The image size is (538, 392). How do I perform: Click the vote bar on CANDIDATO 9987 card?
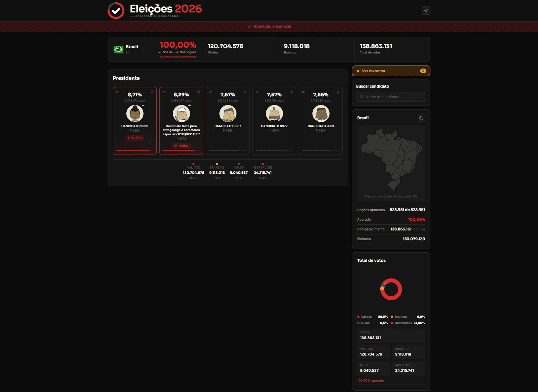[228, 151]
